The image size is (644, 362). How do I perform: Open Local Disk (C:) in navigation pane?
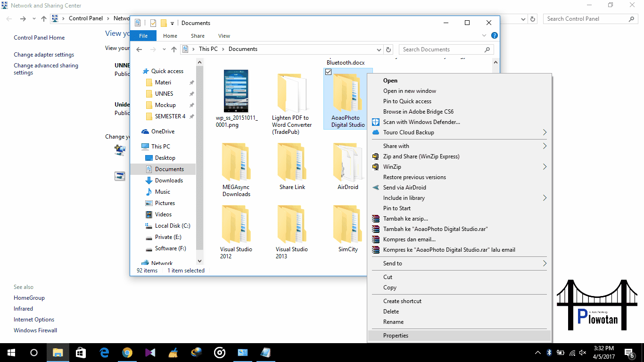(169, 226)
